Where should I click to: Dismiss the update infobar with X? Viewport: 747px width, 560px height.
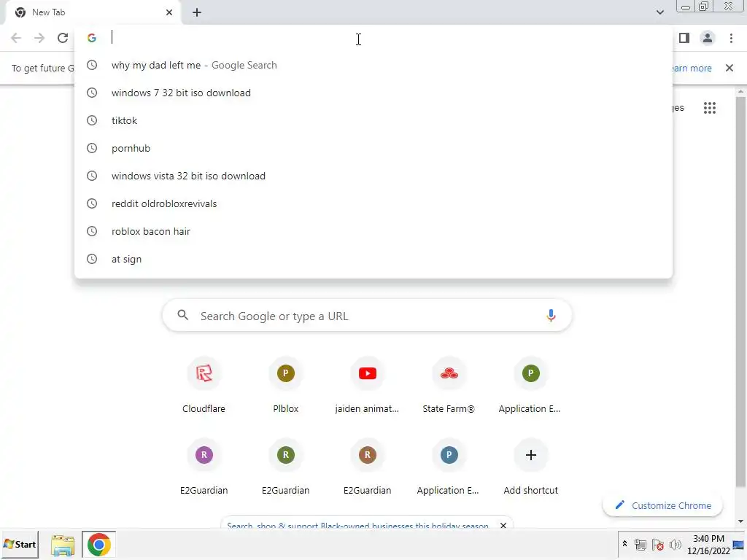(729, 68)
